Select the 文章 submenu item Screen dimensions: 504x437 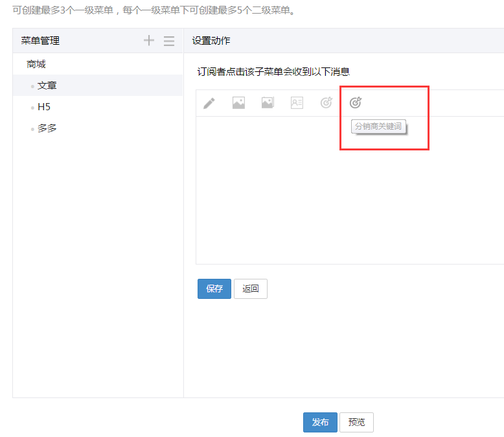tap(47, 86)
